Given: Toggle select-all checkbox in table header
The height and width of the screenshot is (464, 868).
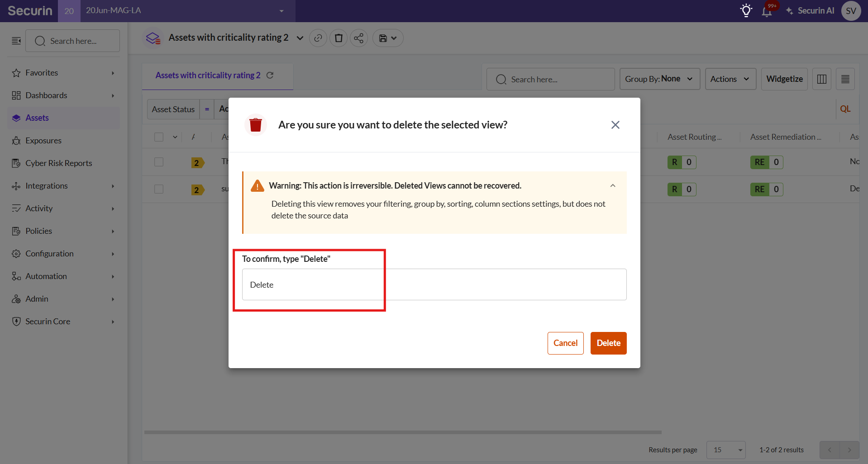Looking at the screenshot, I should tap(159, 137).
